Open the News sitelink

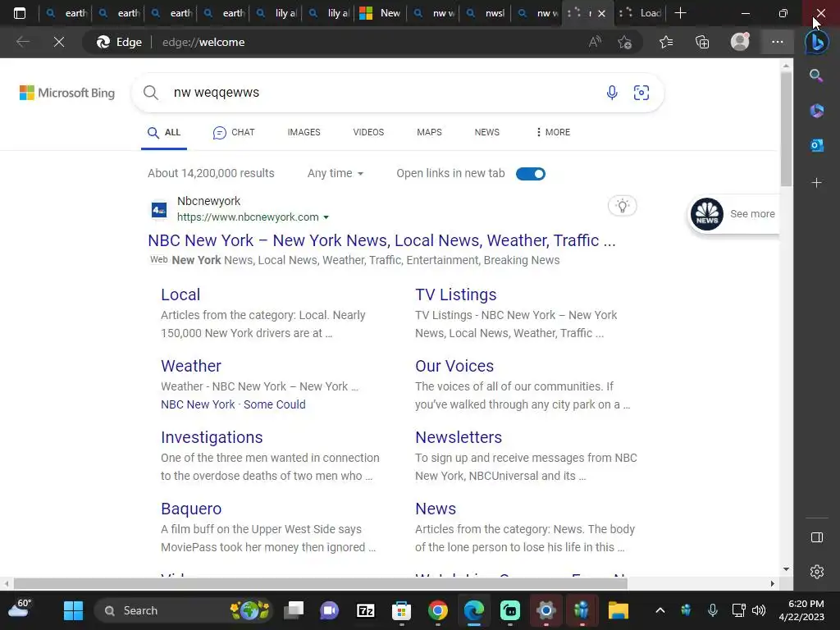[436, 509]
